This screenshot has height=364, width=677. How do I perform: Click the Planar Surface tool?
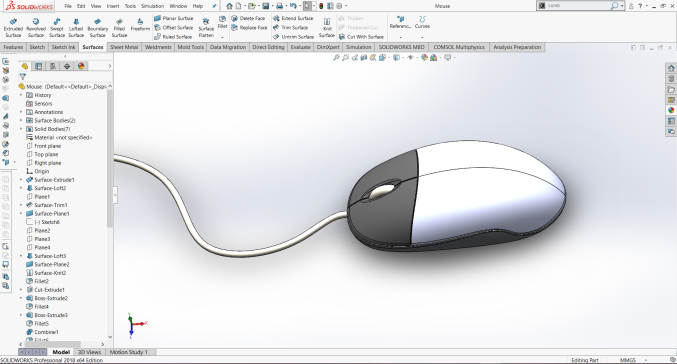(x=174, y=18)
